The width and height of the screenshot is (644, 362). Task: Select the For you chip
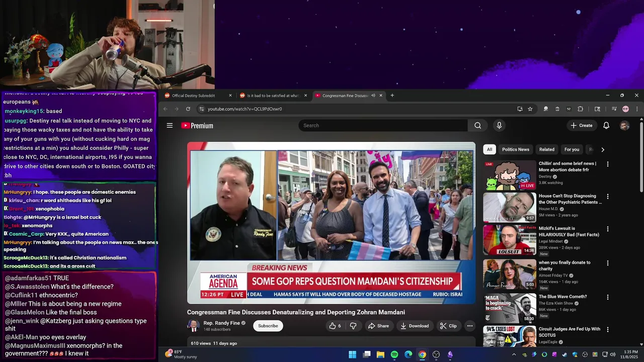572,149
